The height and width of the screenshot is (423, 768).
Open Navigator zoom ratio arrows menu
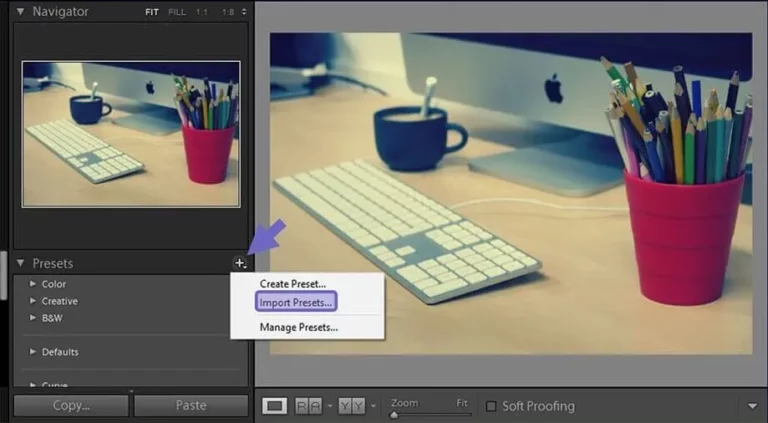(244, 12)
